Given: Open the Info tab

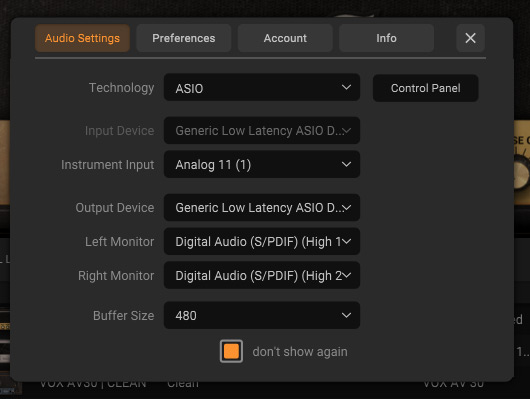Looking at the screenshot, I should click(x=386, y=38).
